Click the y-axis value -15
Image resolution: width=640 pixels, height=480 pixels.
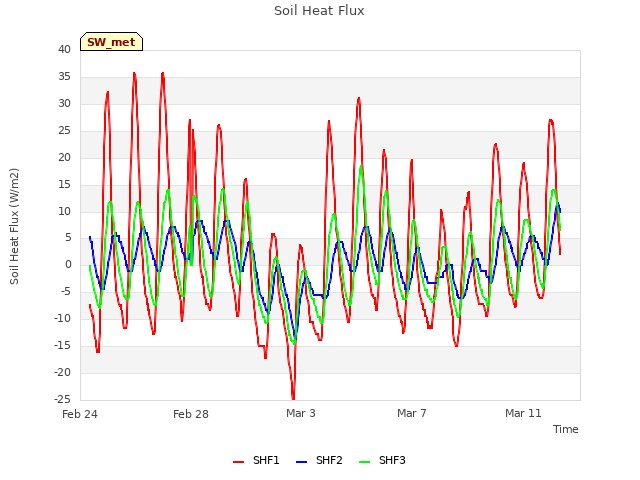tap(62, 345)
